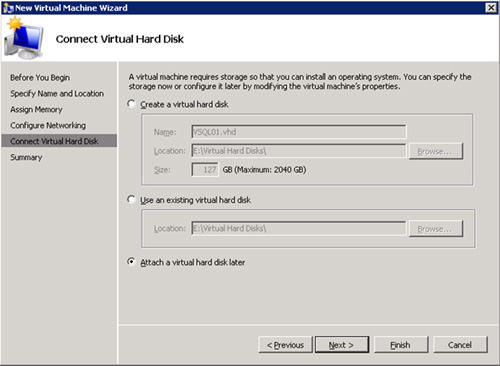Click Browse for existing hard disk
The image size is (500, 366).
point(436,229)
